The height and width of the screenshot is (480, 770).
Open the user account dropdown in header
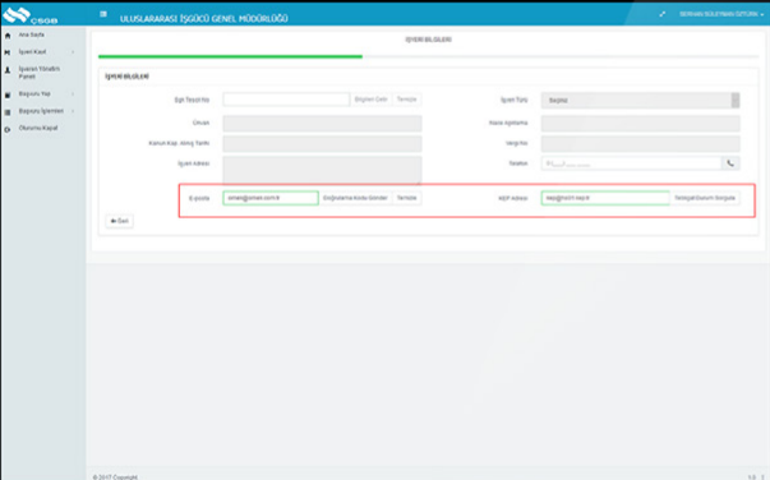[722, 14]
